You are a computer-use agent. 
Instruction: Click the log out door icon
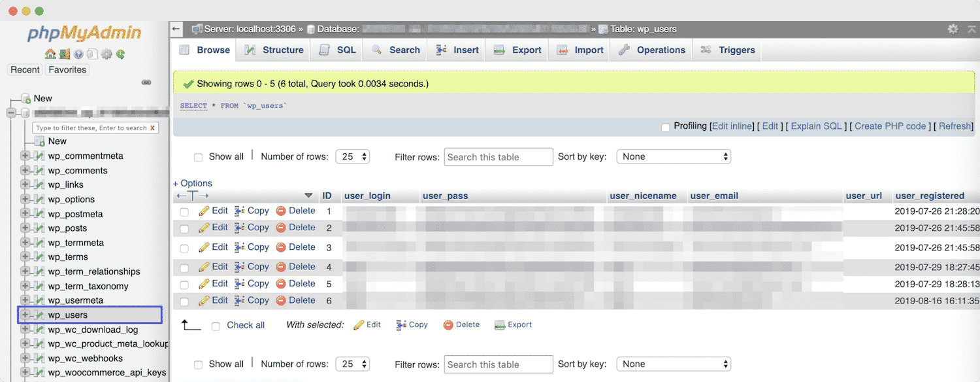tap(64, 54)
